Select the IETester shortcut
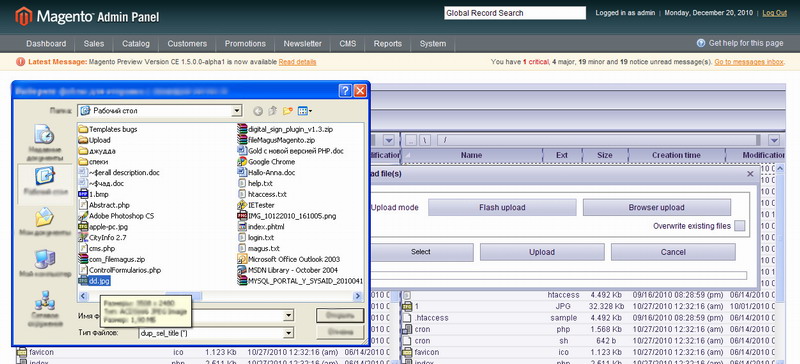 point(256,205)
